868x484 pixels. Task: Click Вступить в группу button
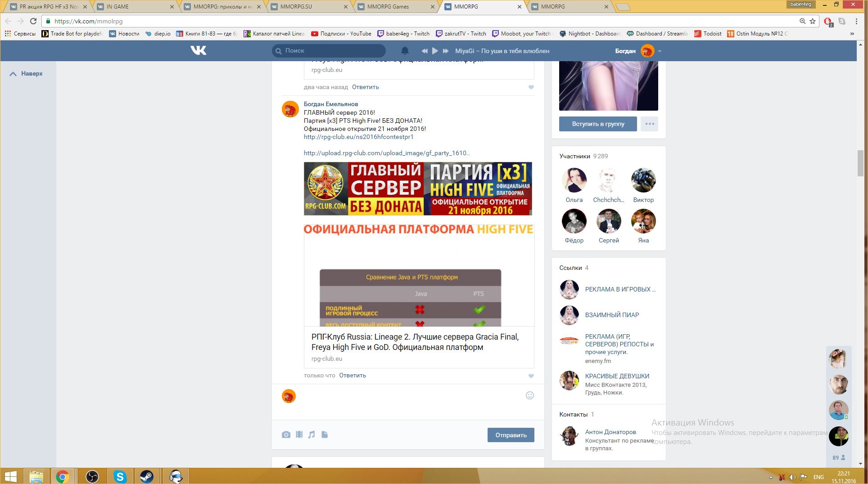tap(598, 124)
